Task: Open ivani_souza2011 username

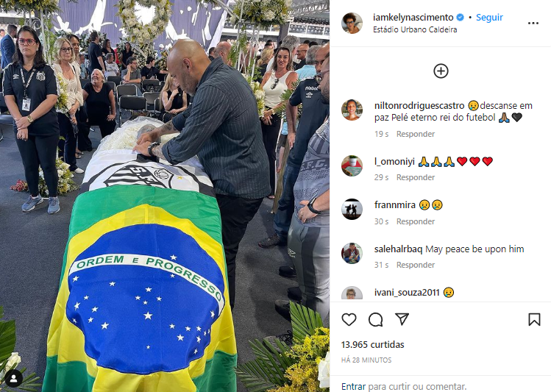Action: (407, 292)
